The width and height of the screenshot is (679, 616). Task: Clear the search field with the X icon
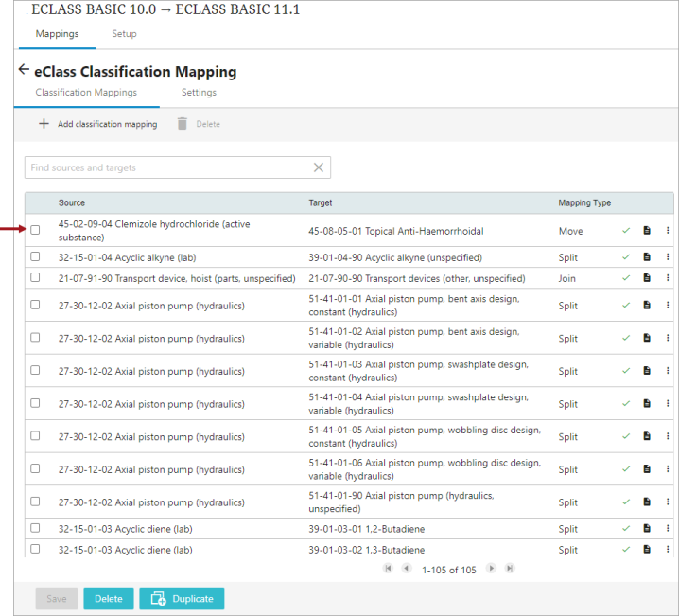(x=319, y=167)
